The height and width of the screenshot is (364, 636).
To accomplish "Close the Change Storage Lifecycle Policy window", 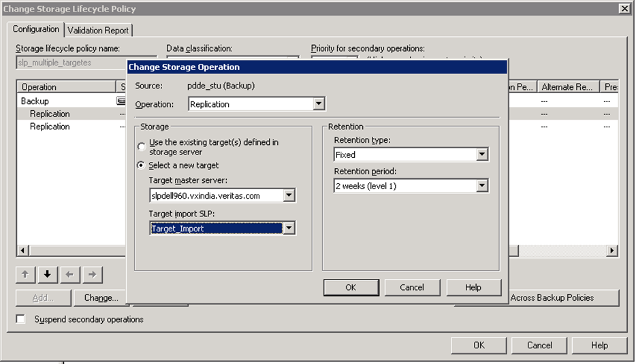I will click(623, 9).
